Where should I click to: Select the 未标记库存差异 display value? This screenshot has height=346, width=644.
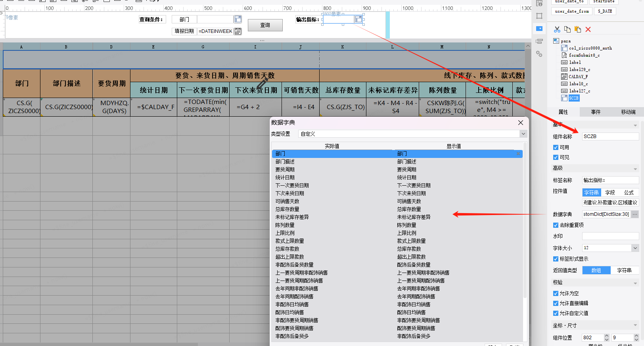coord(414,217)
